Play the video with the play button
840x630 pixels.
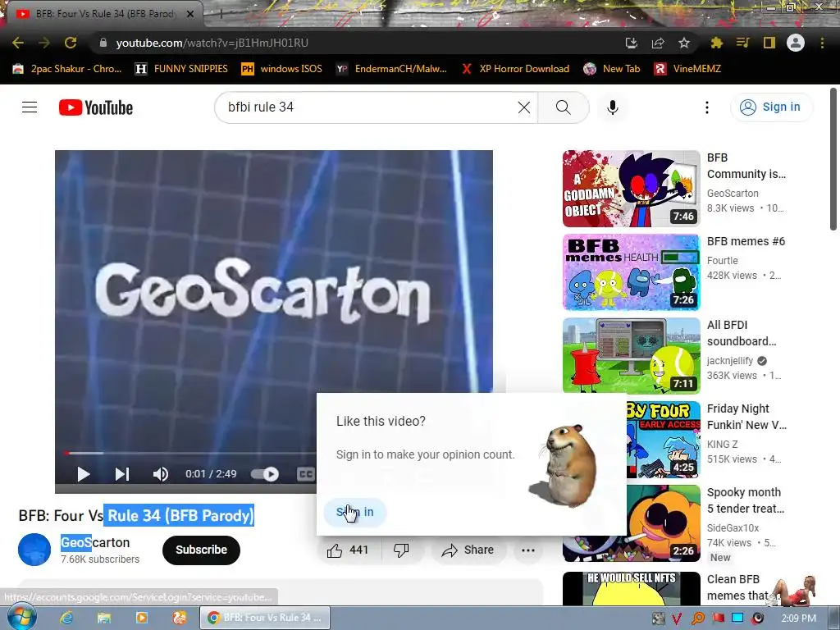(x=83, y=474)
